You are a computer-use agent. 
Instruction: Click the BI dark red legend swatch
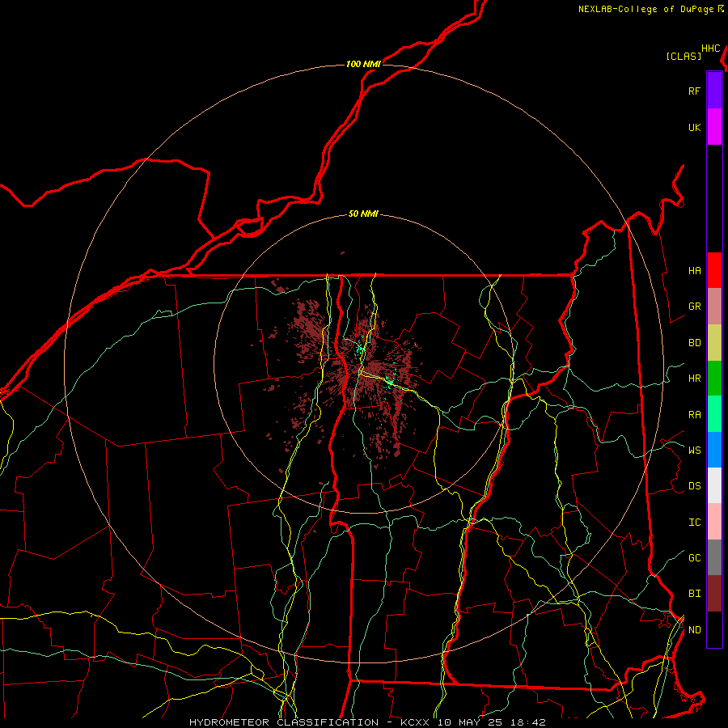pyautogui.click(x=714, y=594)
